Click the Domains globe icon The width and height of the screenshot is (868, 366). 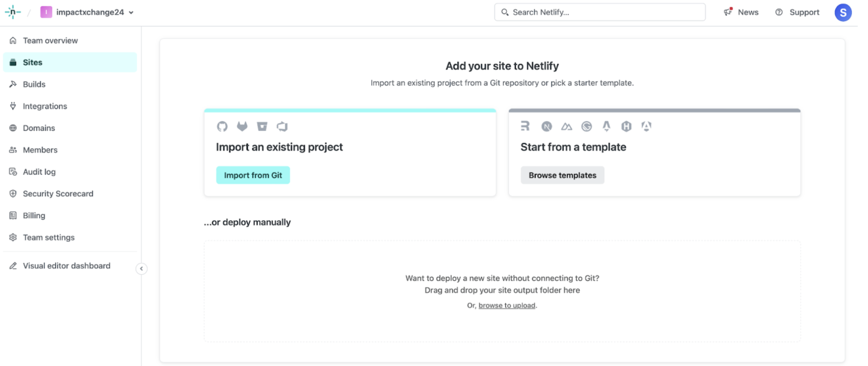point(13,128)
